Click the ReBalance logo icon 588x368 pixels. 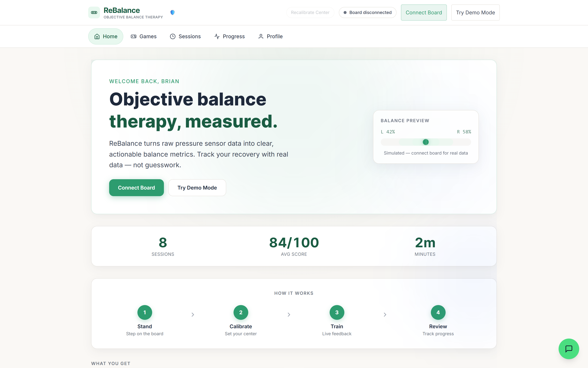click(94, 12)
